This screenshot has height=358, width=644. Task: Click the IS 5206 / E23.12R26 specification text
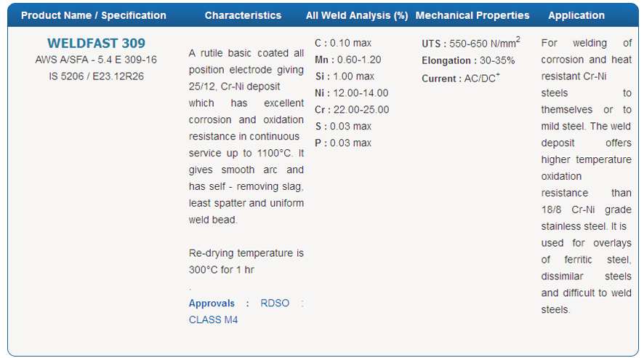tap(96, 76)
